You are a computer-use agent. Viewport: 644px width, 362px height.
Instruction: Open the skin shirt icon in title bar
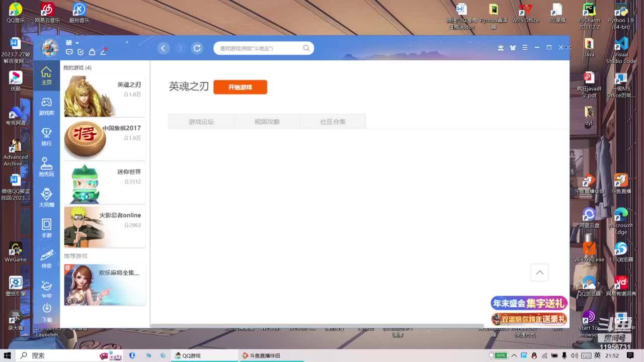click(513, 48)
